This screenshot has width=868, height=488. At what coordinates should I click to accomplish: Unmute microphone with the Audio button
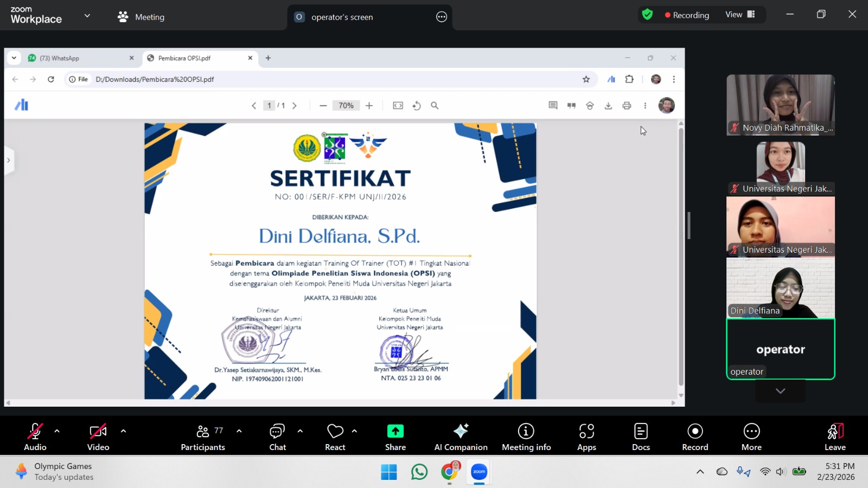coord(35,436)
